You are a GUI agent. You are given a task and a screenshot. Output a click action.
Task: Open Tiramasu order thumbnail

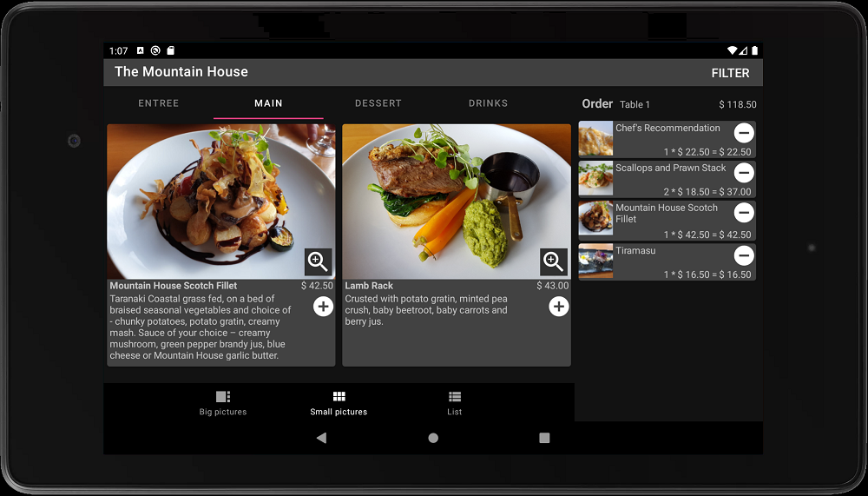[x=595, y=261]
